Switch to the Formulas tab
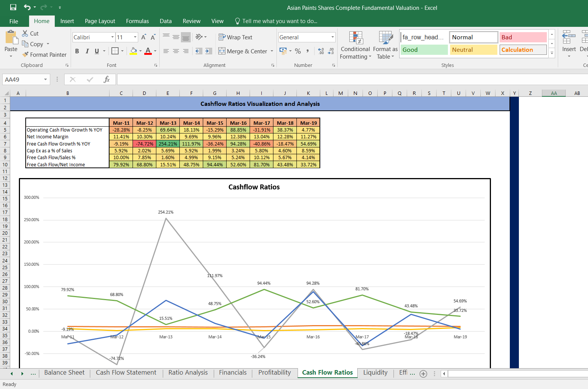Screen dimensions: 588x389 (x=137, y=21)
